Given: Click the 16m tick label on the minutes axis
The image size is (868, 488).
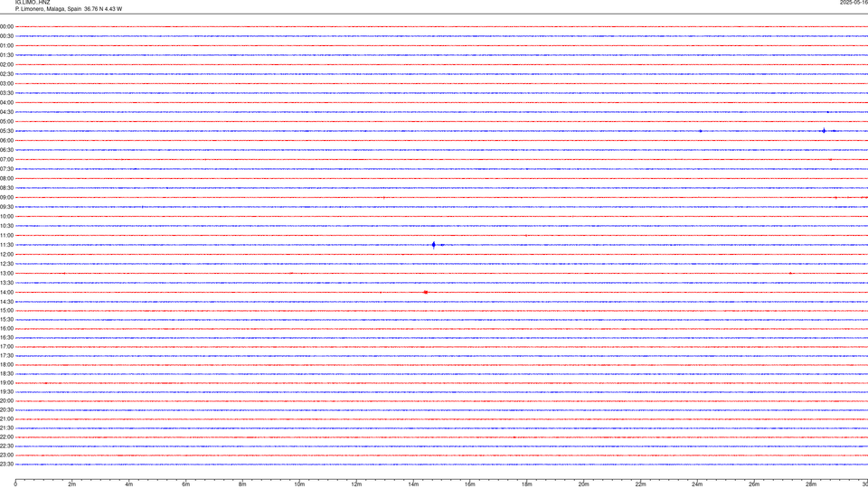Looking at the screenshot, I should coord(470,484).
